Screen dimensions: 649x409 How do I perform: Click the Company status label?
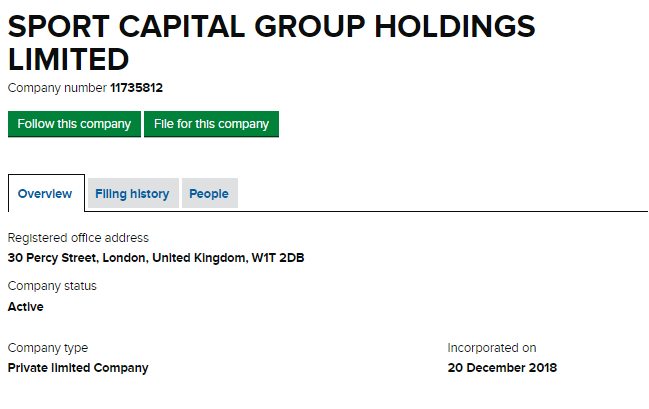[x=52, y=286]
